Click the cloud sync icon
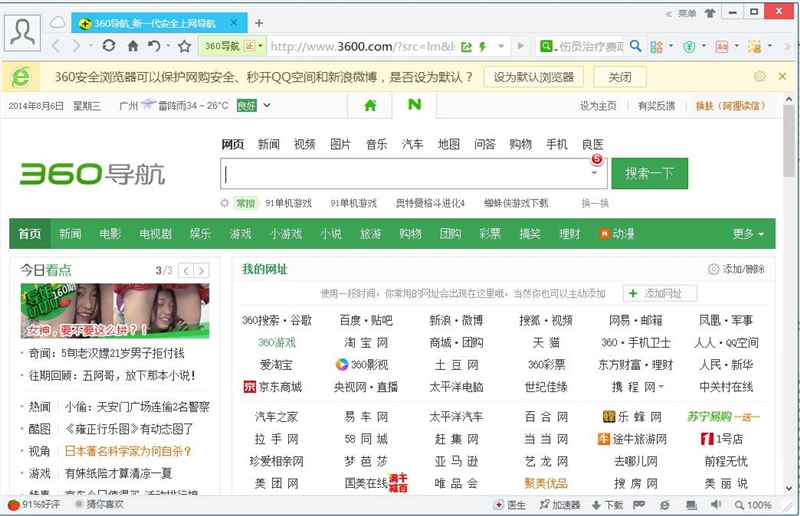Screen dimensions: 800x516 coord(58,22)
